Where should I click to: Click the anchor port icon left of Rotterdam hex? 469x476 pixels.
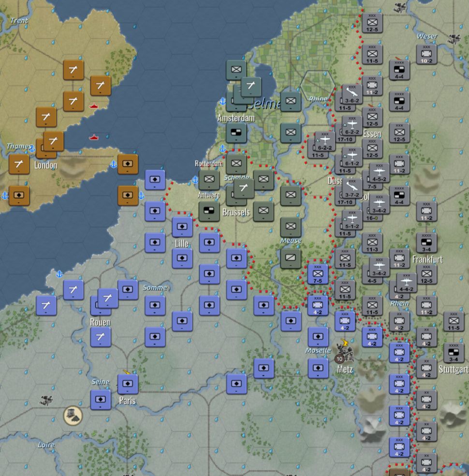(x=195, y=179)
